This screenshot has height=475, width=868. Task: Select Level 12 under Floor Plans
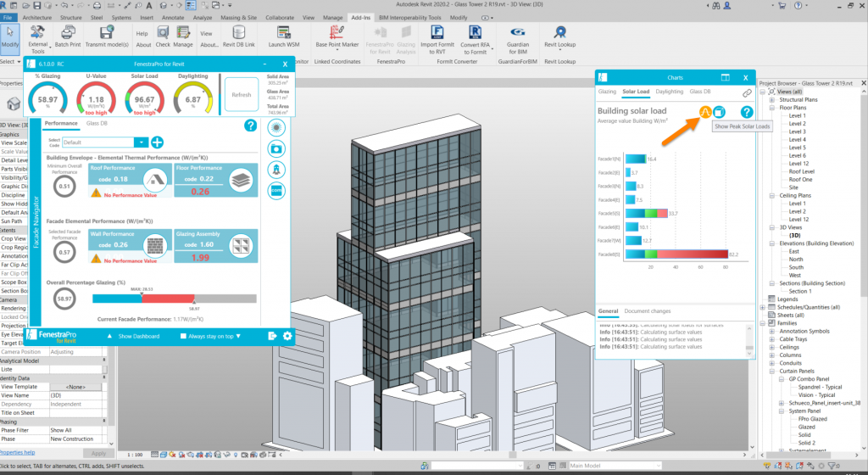pyautogui.click(x=798, y=164)
